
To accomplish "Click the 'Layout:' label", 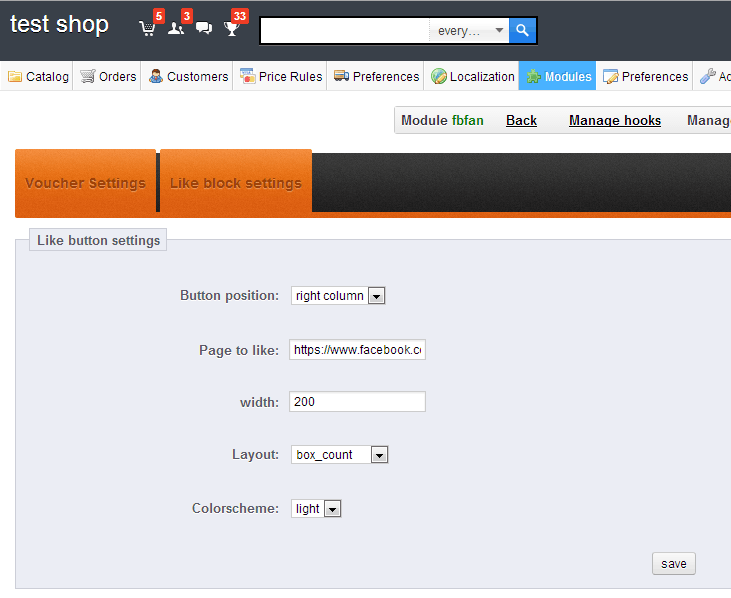I will point(255,454).
